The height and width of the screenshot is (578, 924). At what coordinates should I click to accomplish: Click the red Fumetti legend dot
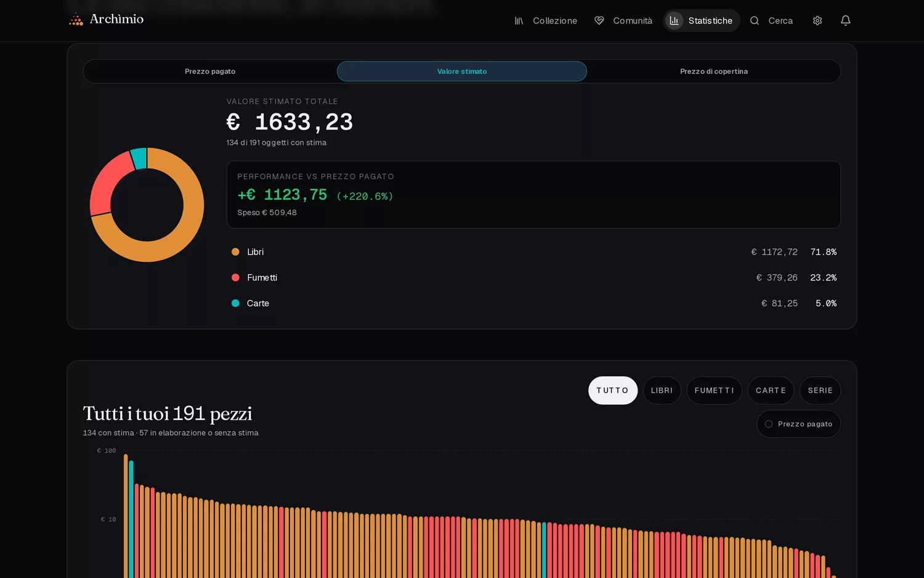(x=235, y=278)
